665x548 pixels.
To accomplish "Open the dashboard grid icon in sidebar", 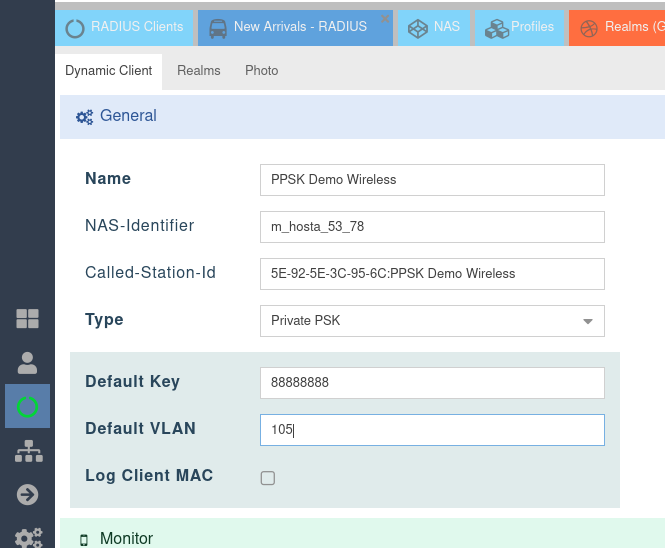I will tap(27, 319).
